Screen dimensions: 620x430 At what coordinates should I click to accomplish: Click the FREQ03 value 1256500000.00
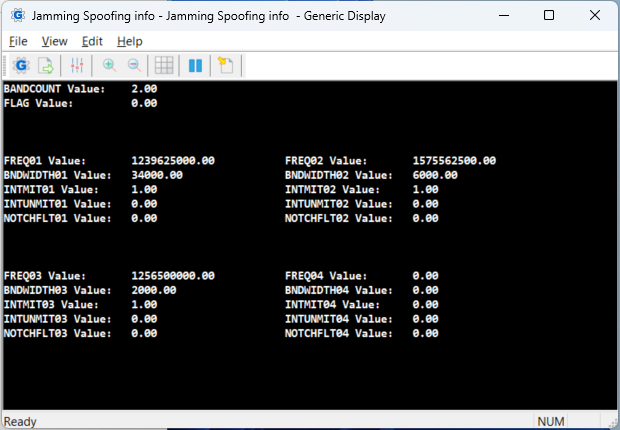click(173, 275)
